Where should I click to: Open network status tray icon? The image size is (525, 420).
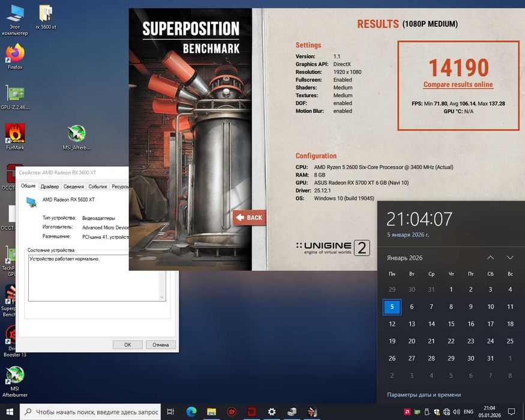pyautogui.click(x=446, y=412)
